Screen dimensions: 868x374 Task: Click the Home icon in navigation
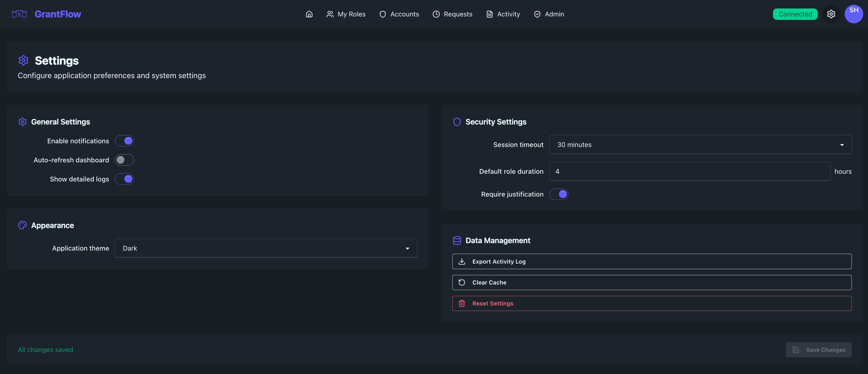coord(309,14)
